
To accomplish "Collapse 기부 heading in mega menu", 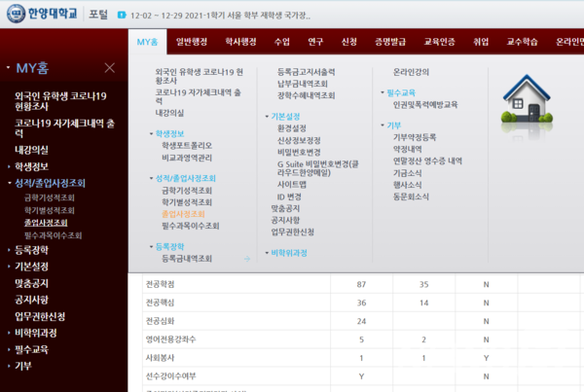I will pos(393,125).
